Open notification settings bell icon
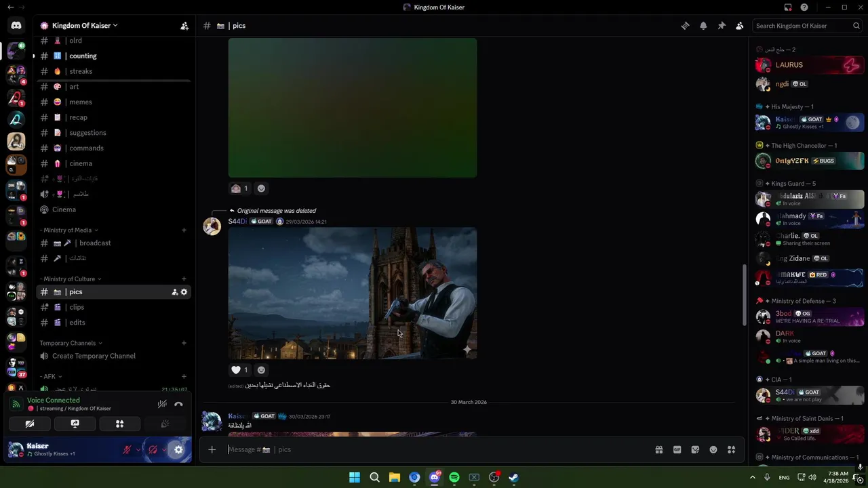Viewport: 868px width, 488px height. 703,26
